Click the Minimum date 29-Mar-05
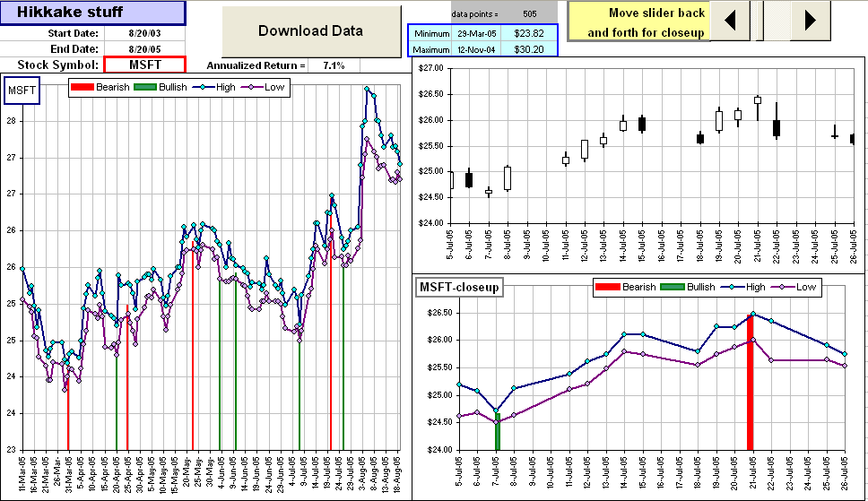The height and width of the screenshot is (501, 868). 477,34
